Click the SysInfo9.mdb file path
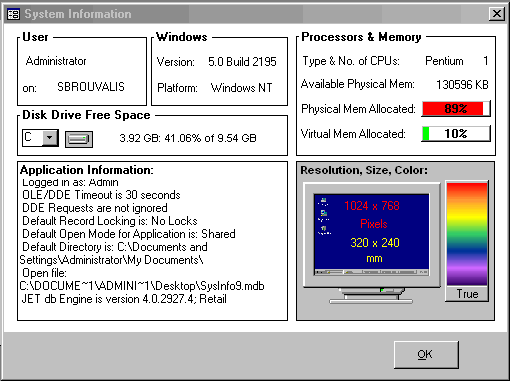The image size is (510, 381). pos(142,286)
